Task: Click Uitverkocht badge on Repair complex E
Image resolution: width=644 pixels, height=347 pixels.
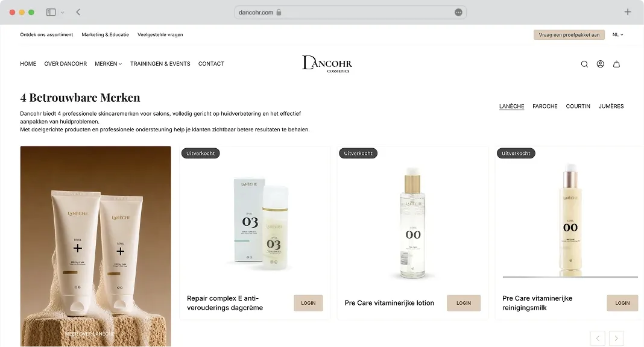Action: coord(200,154)
